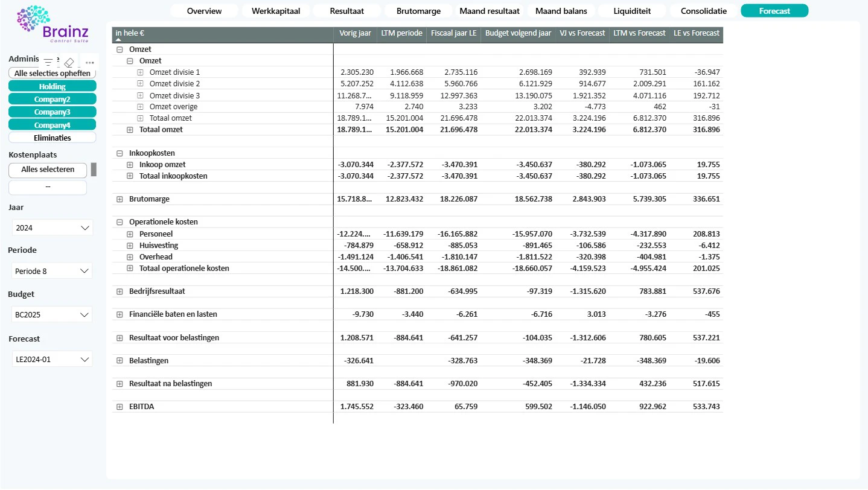Image resolution: width=868 pixels, height=490 pixels.
Task: Click the Kostenplaats list scrollbar
Action: (x=94, y=170)
